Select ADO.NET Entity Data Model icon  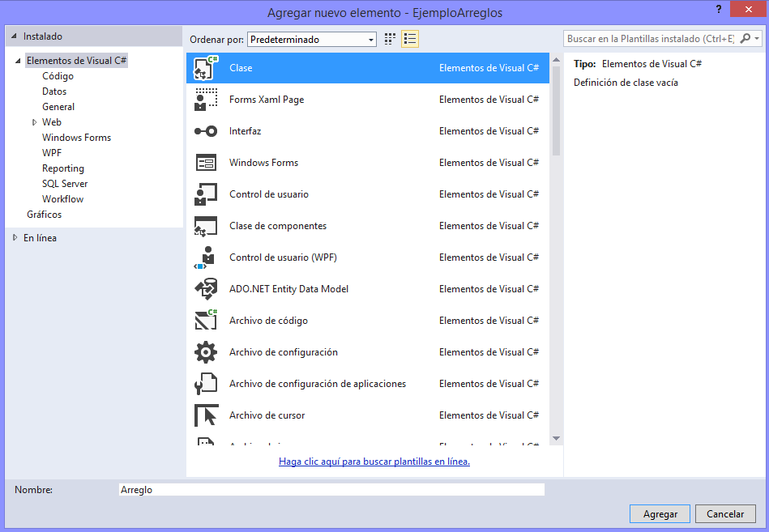point(207,289)
